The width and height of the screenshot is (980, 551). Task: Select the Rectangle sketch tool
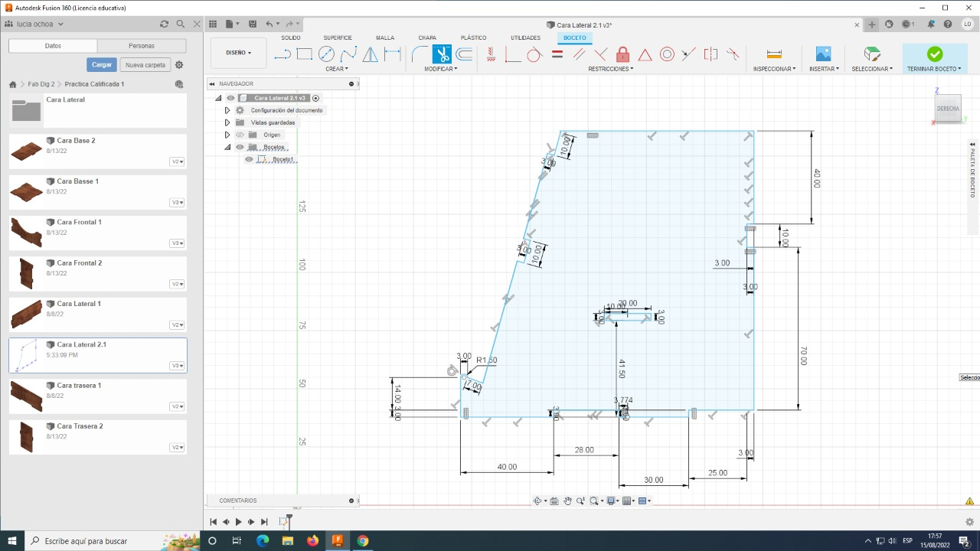(304, 54)
